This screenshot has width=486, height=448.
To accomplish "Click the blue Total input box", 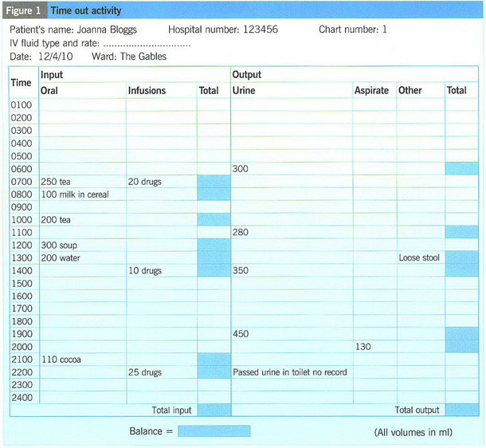I will pyautogui.click(x=213, y=410).
